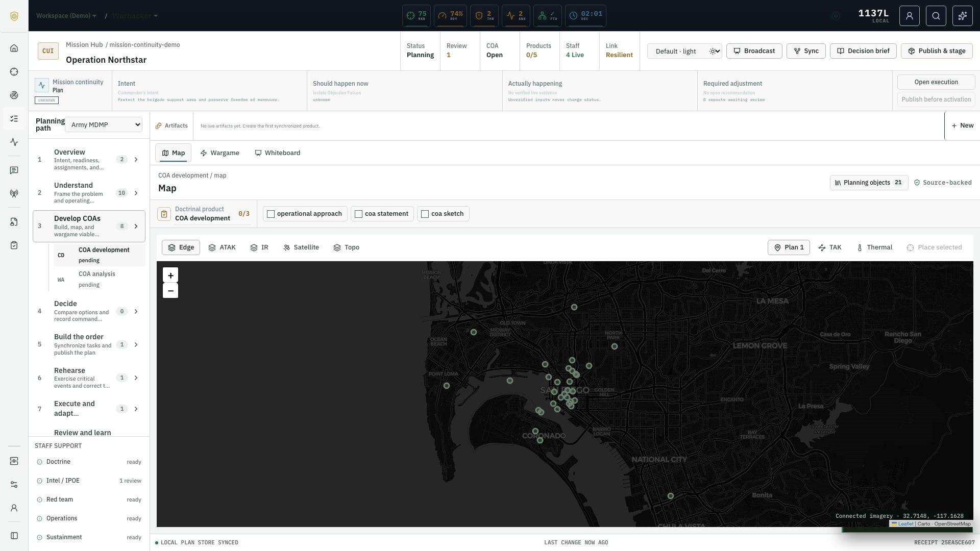Click the Broadcast button
Screen dimensions: 980x551
[754, 51]
